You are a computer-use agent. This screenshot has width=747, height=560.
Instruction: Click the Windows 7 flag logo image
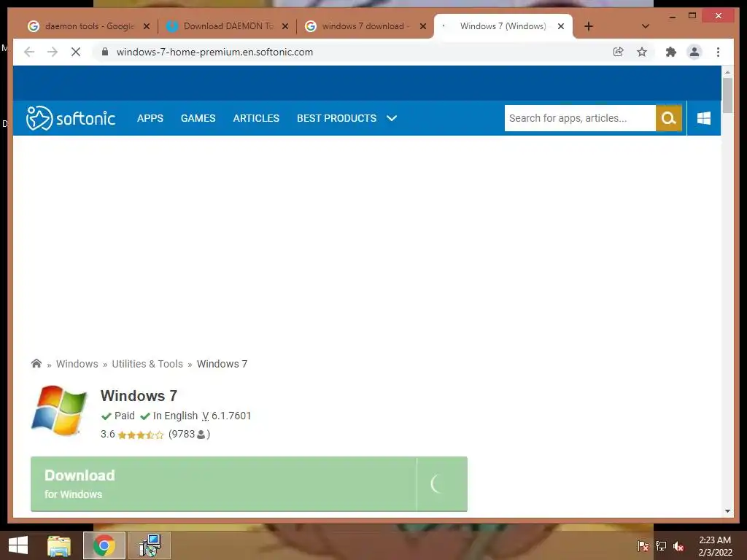(59, 411)
